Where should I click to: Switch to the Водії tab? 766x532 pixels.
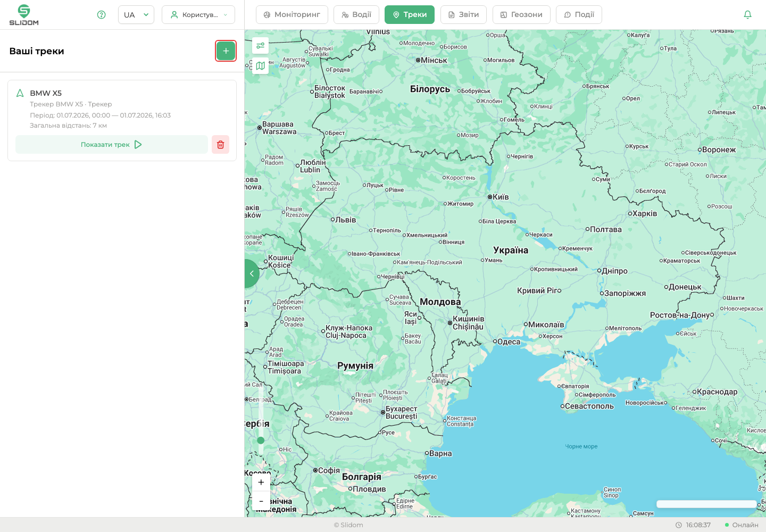tap(356, 15)
